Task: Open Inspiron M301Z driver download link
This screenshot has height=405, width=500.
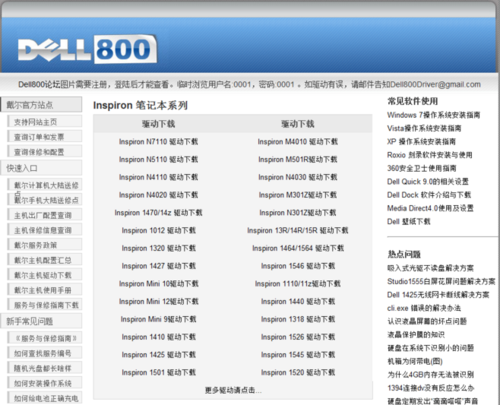Action: [x=298, y=195]
